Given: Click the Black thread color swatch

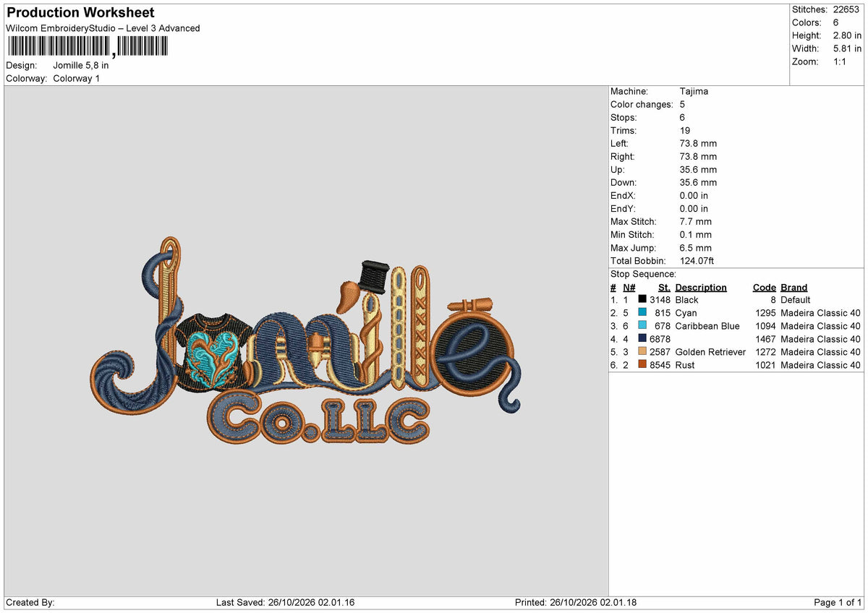Looking at the screenshot, I should (642, 299).
